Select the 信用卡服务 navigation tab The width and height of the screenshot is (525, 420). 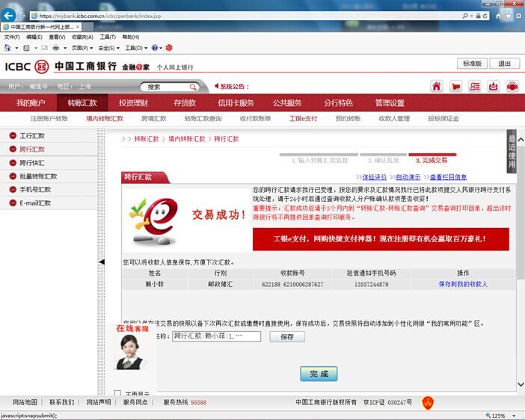tap(236, 102)
